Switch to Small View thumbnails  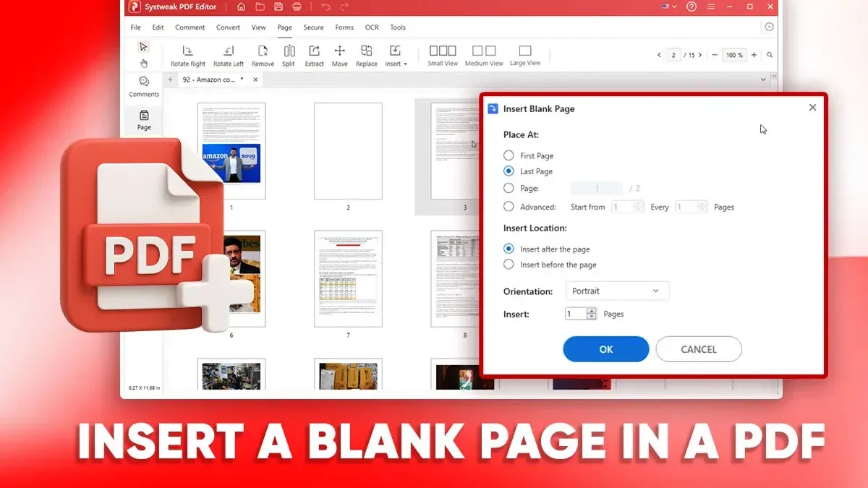pyautogui.click(x=443, y=56)
